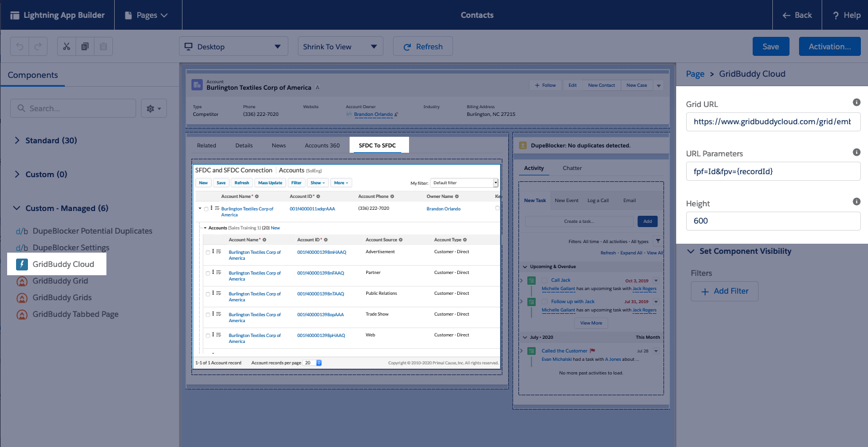Click the Owner Name column gear icon

(x=458, y=196)
